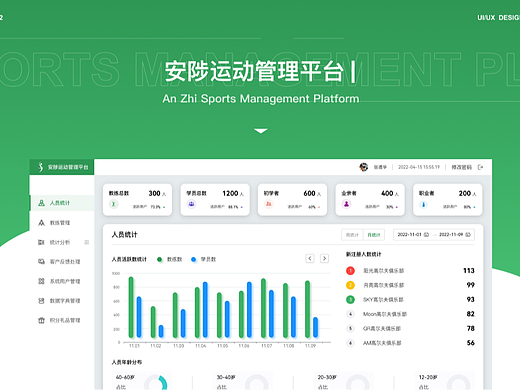Click the green bar above 11.01
Image resolution: width=520 pixels, height=390 pixels.
point(131,307)
